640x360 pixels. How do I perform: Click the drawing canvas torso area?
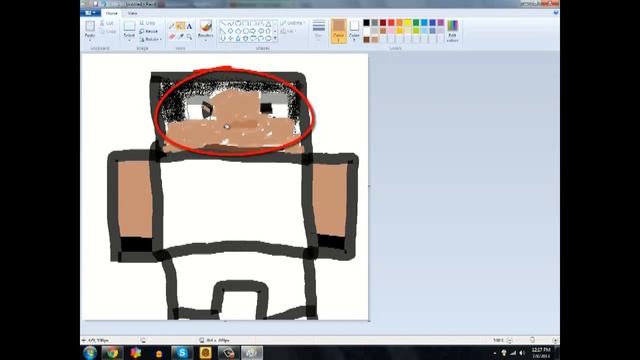click(233, 202)
